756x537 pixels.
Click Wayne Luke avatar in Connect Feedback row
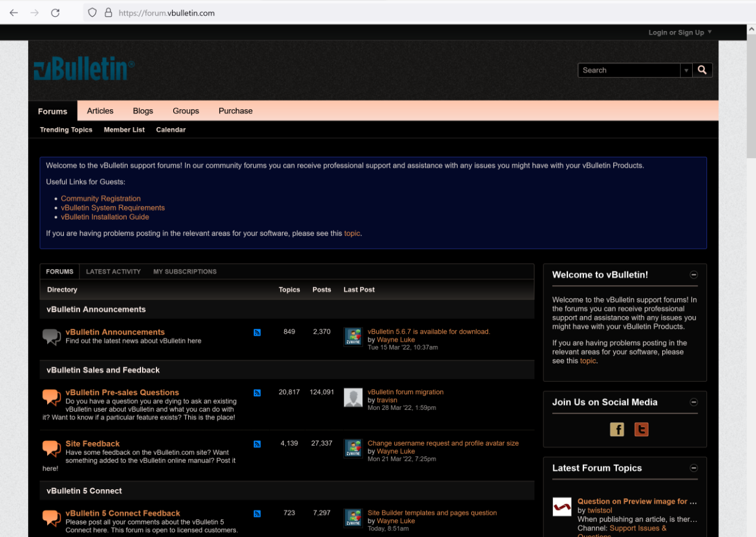(354, 518)
